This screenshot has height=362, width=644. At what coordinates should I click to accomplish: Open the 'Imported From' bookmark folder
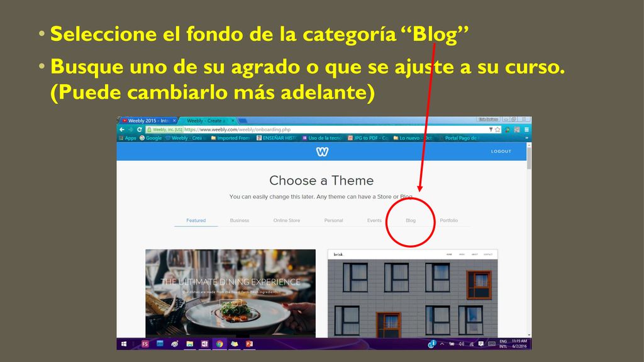click(x=230, y=138)
